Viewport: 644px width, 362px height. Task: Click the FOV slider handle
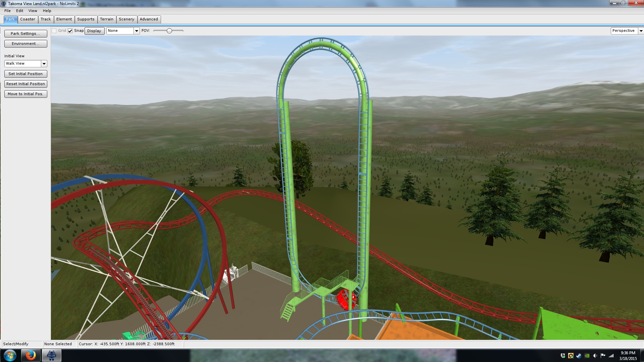[x=169, y=31]
